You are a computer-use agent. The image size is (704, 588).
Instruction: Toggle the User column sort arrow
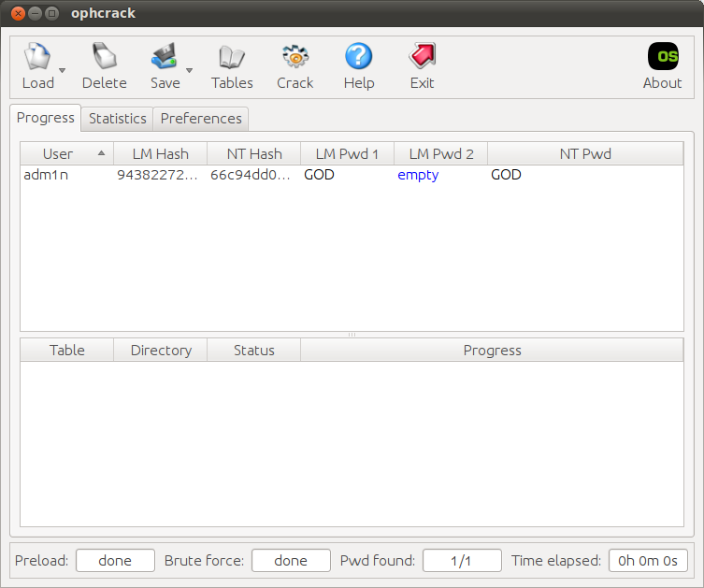(x=102, y=153)
